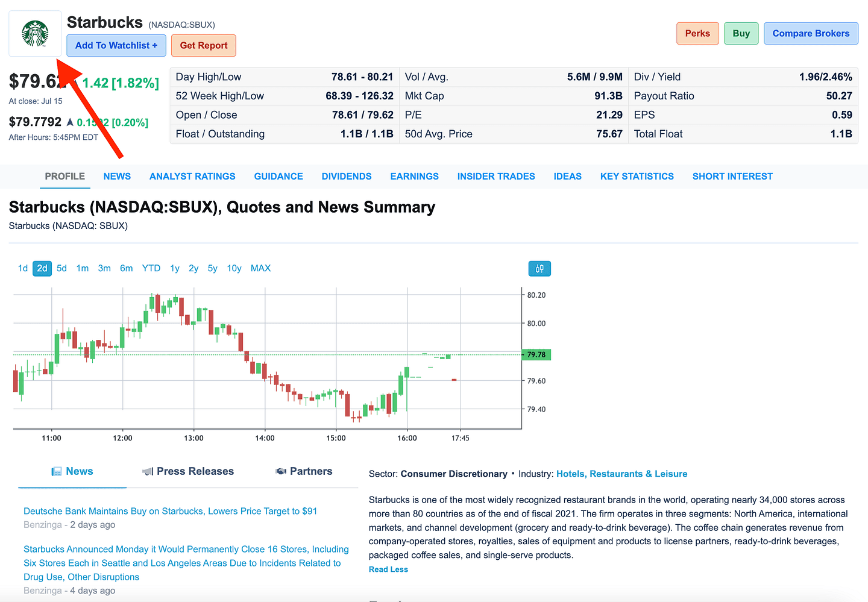Add Starbucks to the watchlist

pyautogui.click(x=116, y=45)
